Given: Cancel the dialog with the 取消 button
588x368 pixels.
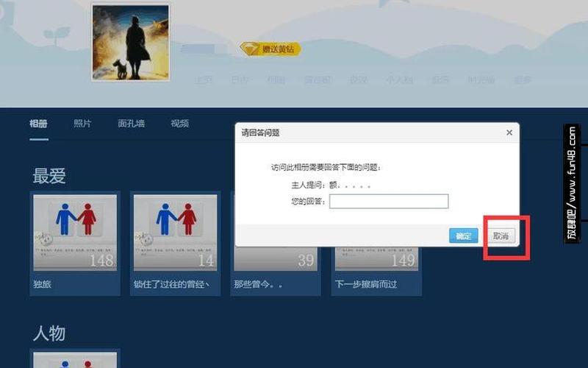Looking at the screenshot, I should (501, 236).
